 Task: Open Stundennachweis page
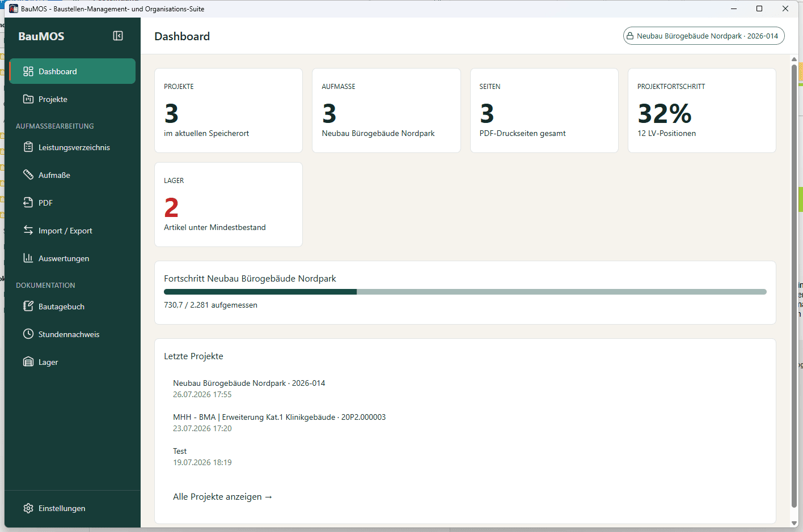(72, 334)
